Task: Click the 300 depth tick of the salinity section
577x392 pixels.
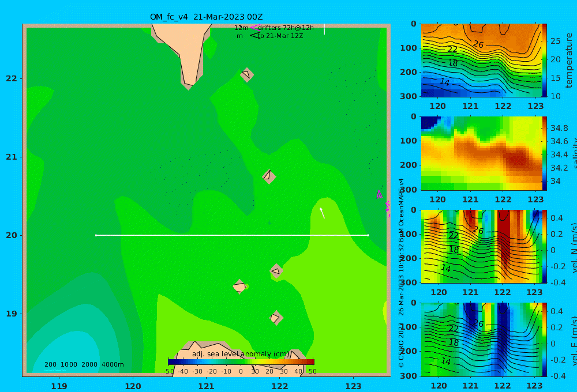Action: click(409, 190)
